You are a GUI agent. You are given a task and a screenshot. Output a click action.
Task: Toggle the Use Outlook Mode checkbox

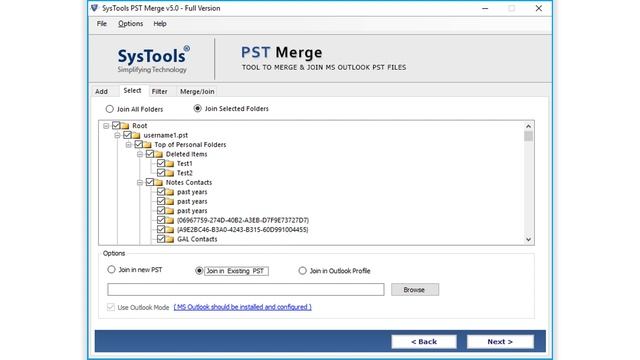(x=111, y=307)
